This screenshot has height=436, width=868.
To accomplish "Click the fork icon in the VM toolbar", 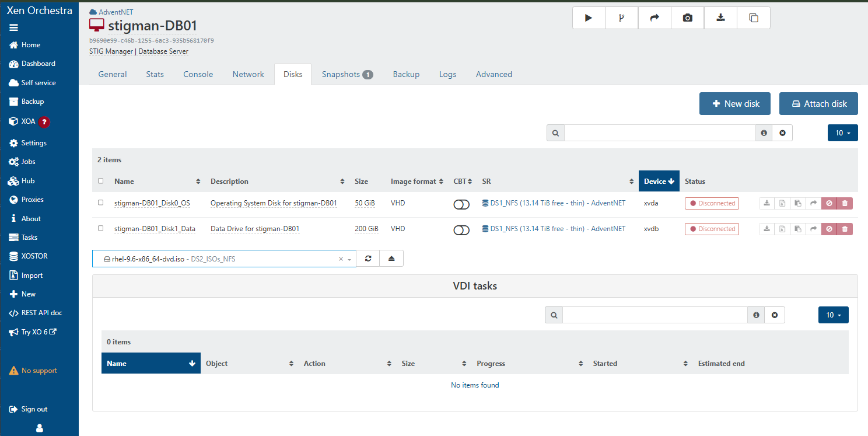I will pyautogui.click(x=621, y=18).
